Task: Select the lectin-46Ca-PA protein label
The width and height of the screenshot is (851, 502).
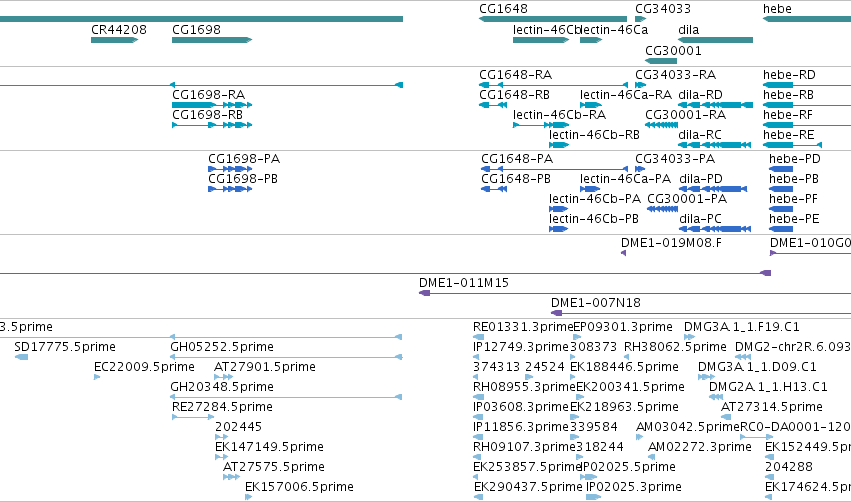Action: point(625,179)
